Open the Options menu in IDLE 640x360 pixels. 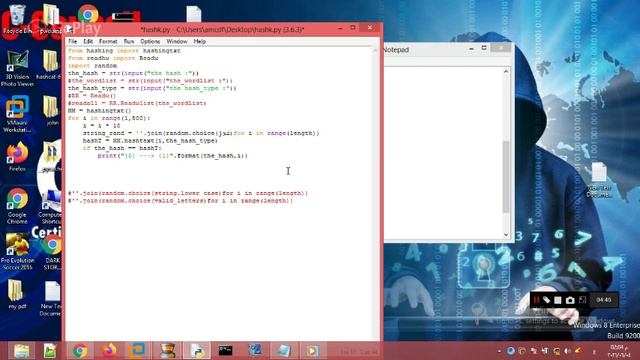pyautogui.click(x=150, y=42)
